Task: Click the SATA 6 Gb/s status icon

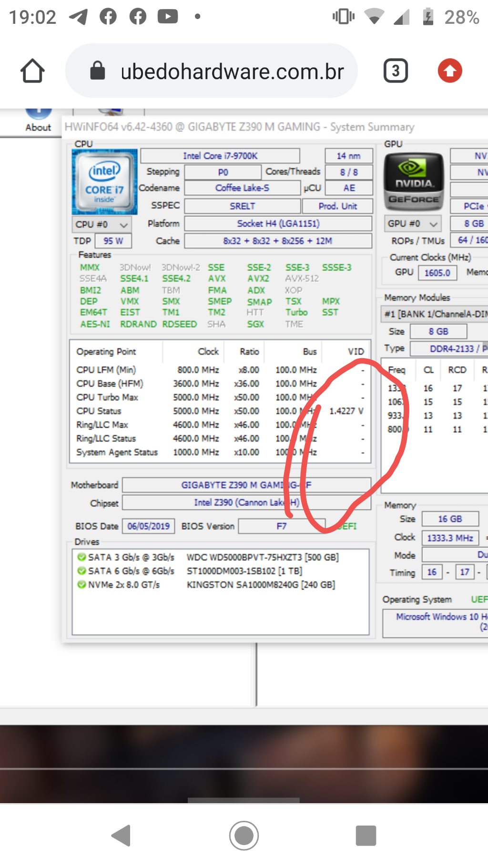Action: pyautogui.click(x=81, y=571)
